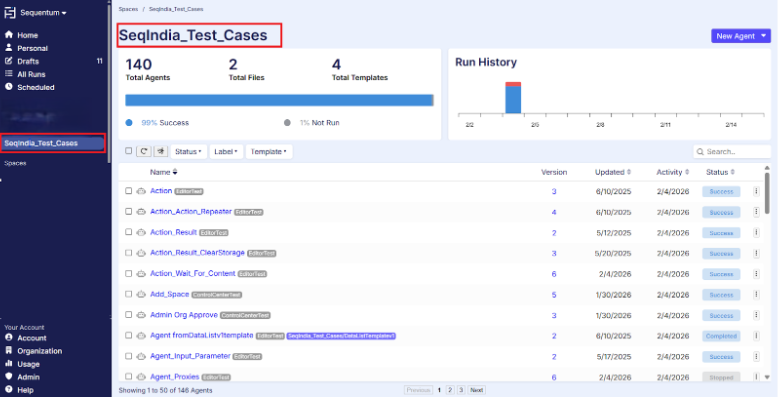Screen dimensions: 784x397
Task: Click the Admin shield icon
Action: [x=8, y=376]
